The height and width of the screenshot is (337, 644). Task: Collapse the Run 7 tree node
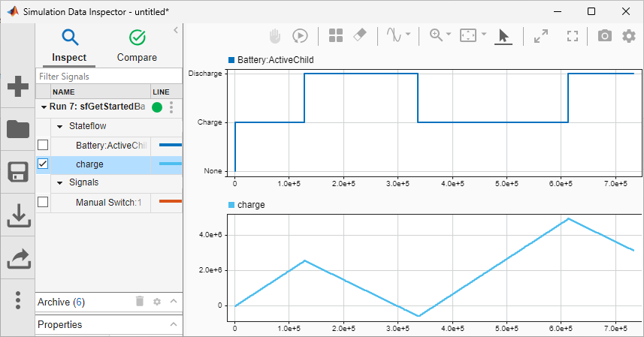(x=43, y=107)
